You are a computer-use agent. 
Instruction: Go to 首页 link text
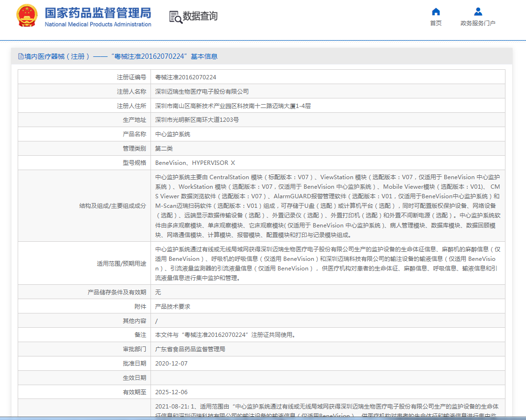(436, 23)
